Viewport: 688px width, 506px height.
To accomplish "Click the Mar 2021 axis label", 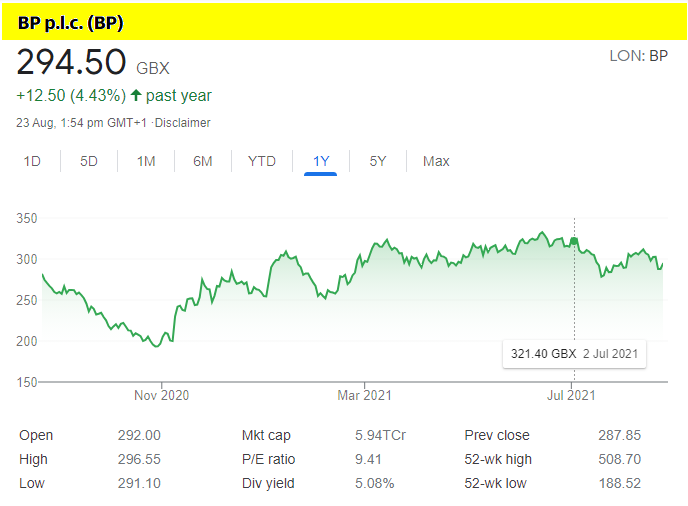I will (x=364, y=395).
